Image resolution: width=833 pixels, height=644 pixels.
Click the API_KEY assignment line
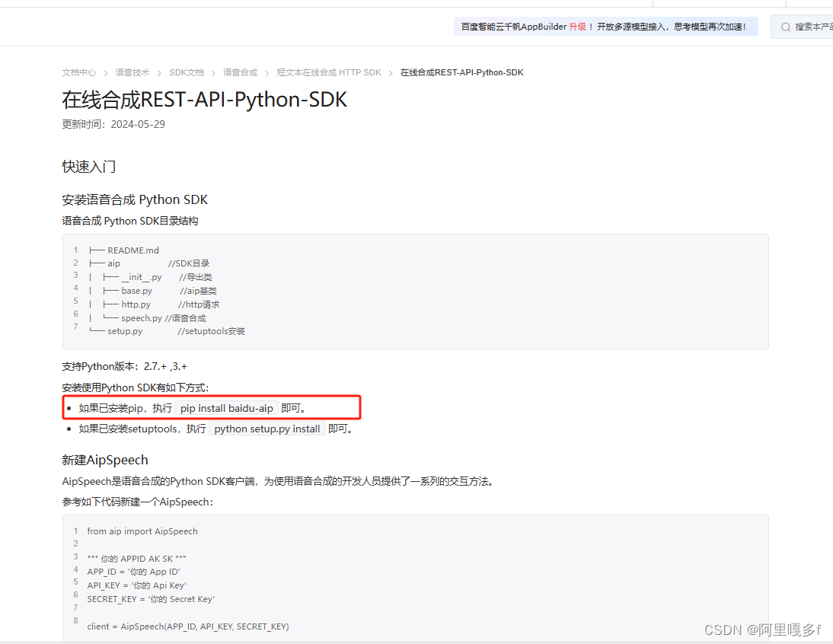[136, 585]
